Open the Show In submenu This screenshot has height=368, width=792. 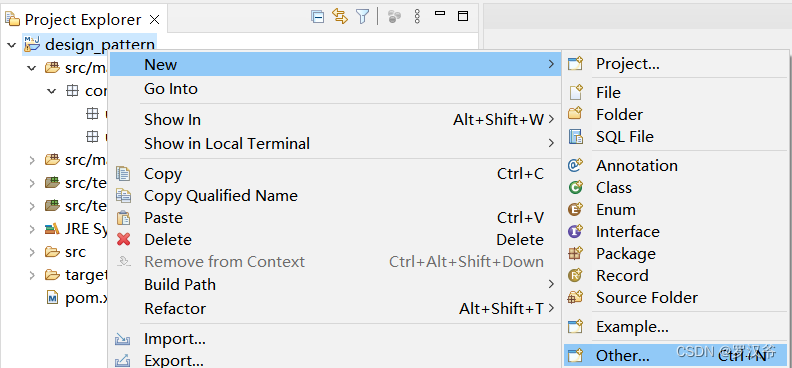(335, 120)
